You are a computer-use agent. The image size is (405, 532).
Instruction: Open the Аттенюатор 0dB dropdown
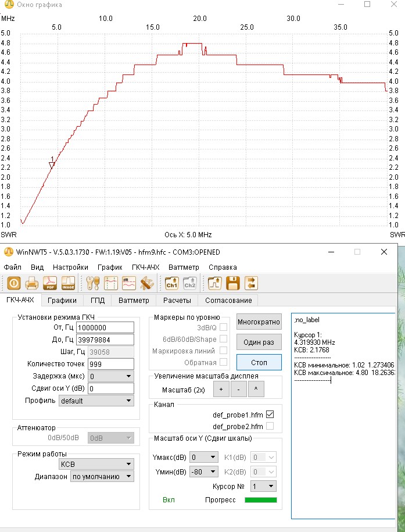(x=111, y=438)
